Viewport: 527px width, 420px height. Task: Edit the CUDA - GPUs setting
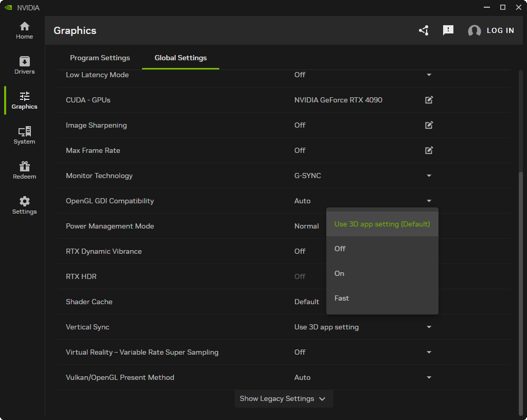tap(429, 100)
